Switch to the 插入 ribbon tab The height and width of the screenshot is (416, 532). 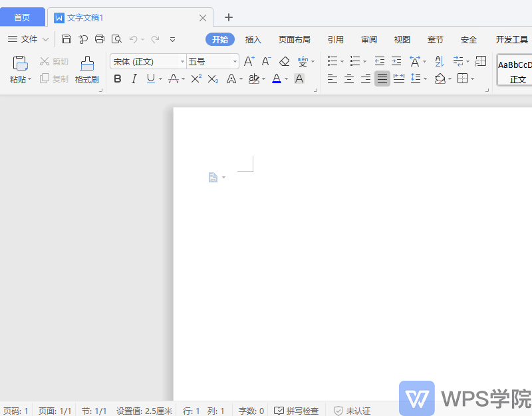pos(253,39)
